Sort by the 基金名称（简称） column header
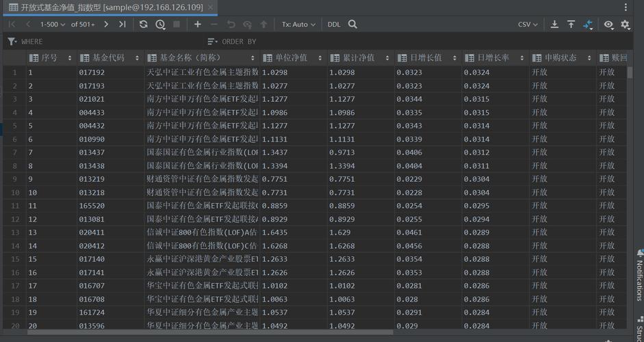The width and height of the screenshot is (644, 342). [x=202, y=58]
